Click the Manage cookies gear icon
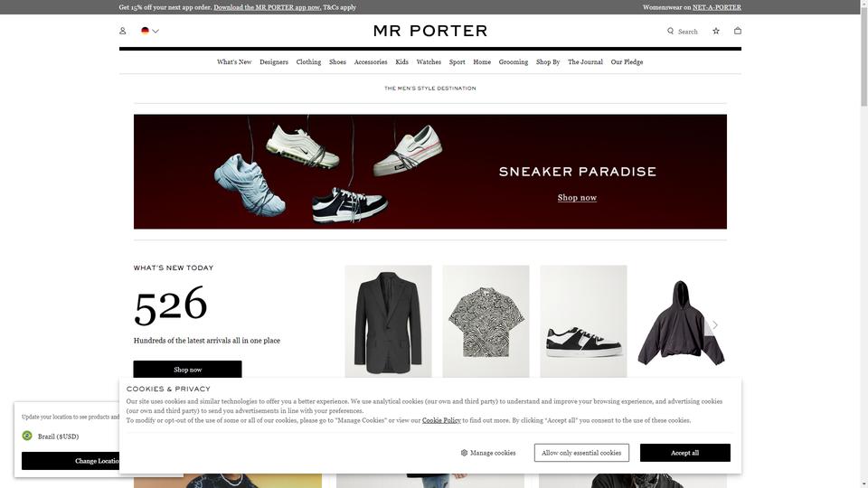The width and height of the screenshot is (868, 488). tap(464, 453)
